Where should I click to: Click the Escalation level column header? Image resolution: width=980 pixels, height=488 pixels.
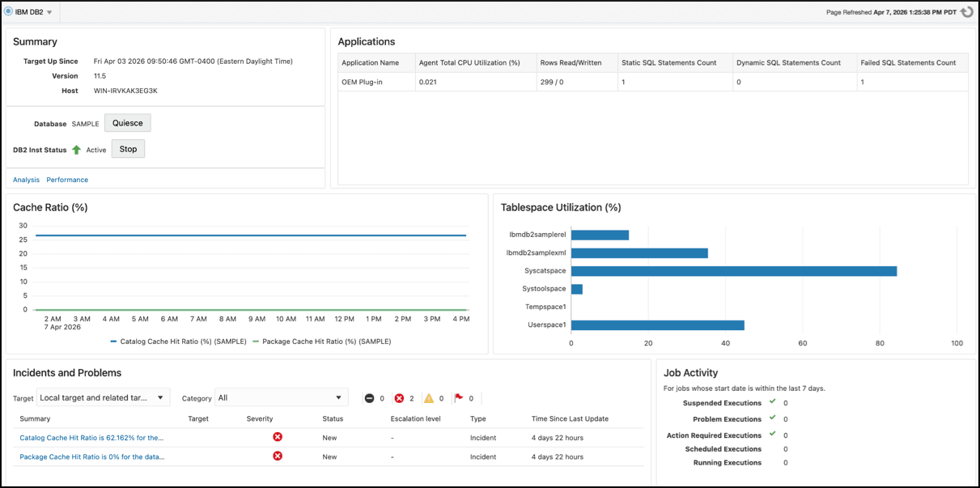[x=416, y=418]
